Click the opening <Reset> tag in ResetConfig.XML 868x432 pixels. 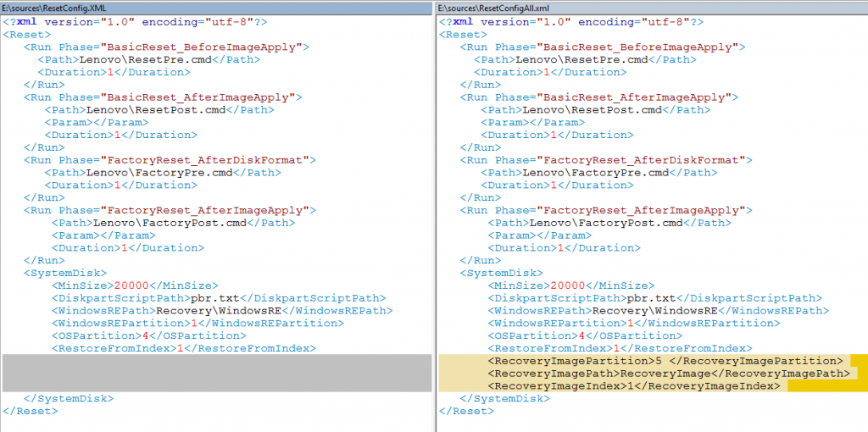pyautogui.click(x=25, y=35)
